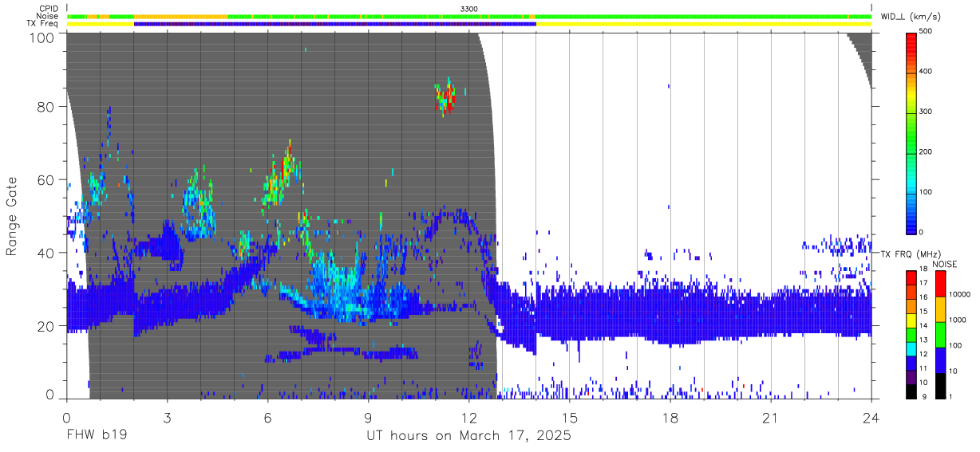980x452 pixels.
Task: Click the WID⊥ (km/s) colorbar title
Action: click(x=911, y=17)
